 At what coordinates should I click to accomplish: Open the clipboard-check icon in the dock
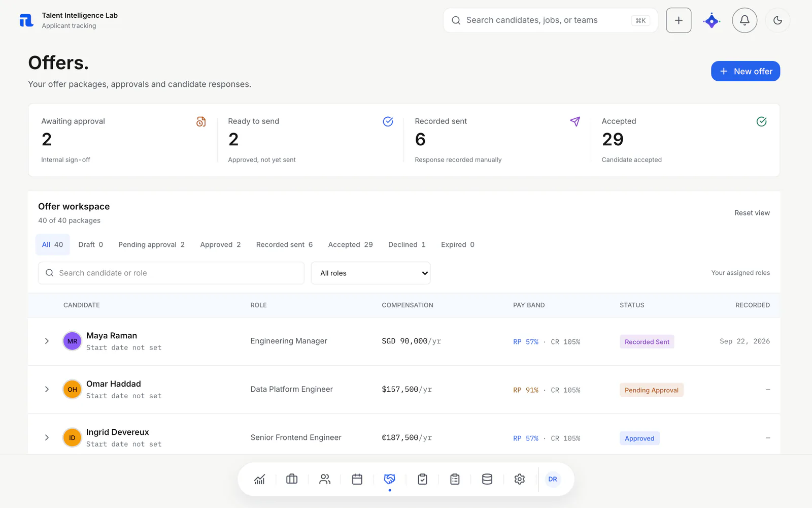(x=422, y=479)
